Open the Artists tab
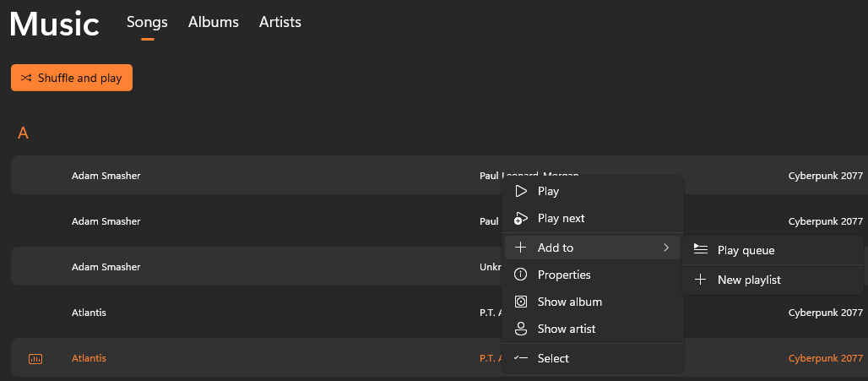Screen dimensions: 868x381 pos(280,22)
